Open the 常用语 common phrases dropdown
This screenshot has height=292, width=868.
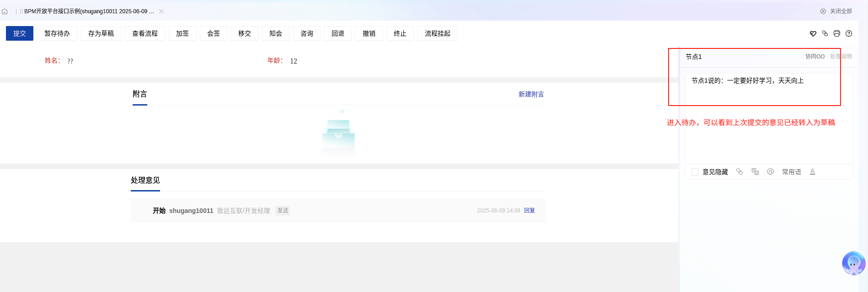(x=791, y=172)
